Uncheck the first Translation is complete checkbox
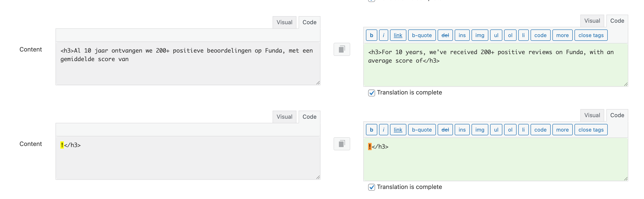Viewport: 644px width, 199px height. (371, 93)
